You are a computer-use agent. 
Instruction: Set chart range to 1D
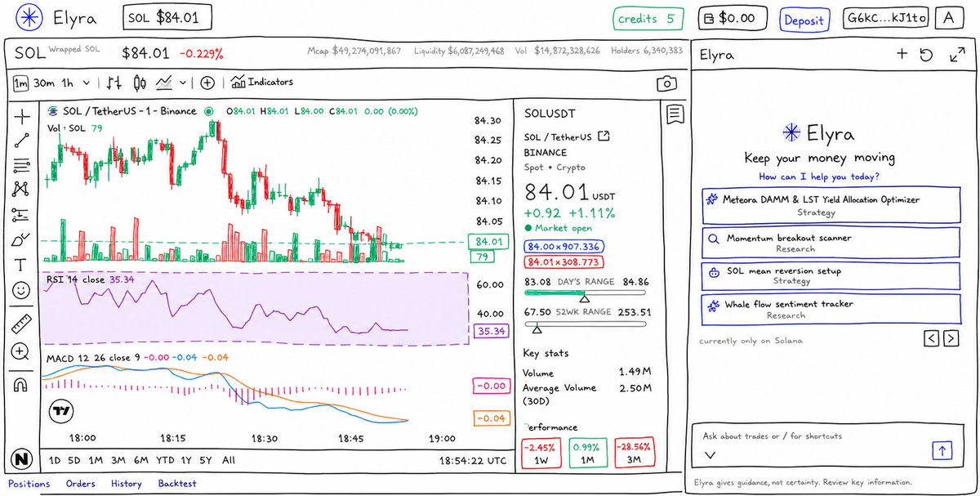pyautogui.click(x=54, y=460)
